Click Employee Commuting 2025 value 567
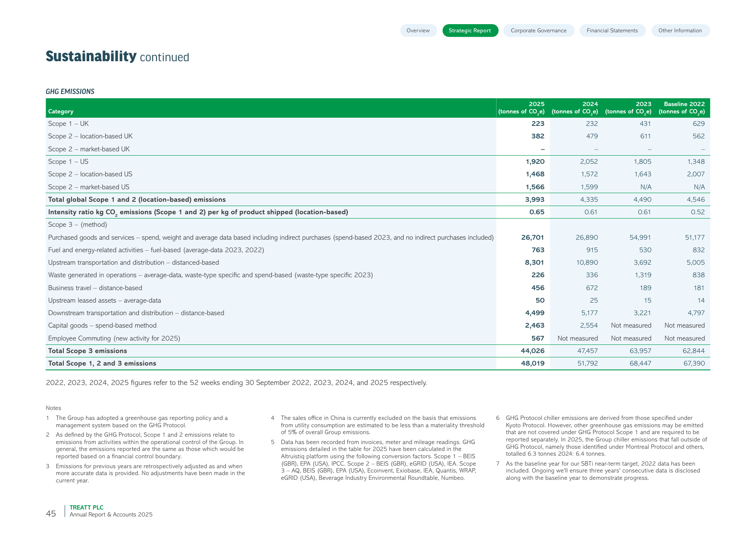Viewport: 756px width, 535px height. click(x=537, y=338)
